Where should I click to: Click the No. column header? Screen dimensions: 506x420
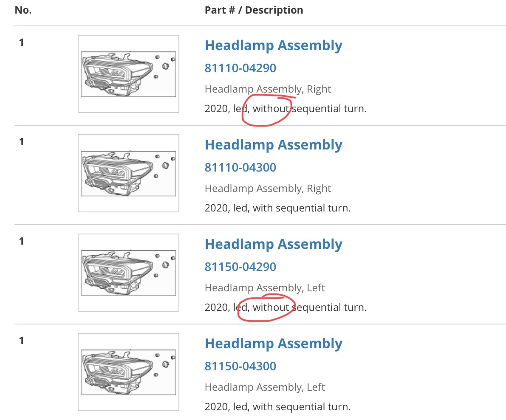[x=23, y=10]
